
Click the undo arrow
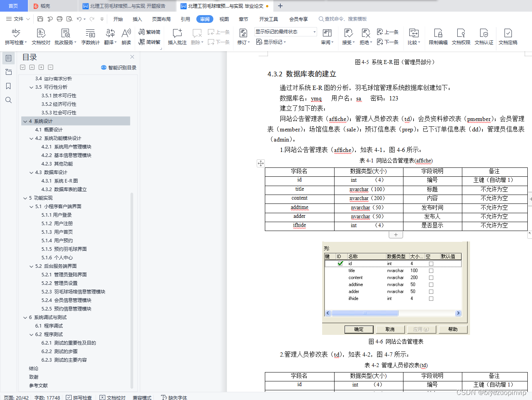click(79, 19)
